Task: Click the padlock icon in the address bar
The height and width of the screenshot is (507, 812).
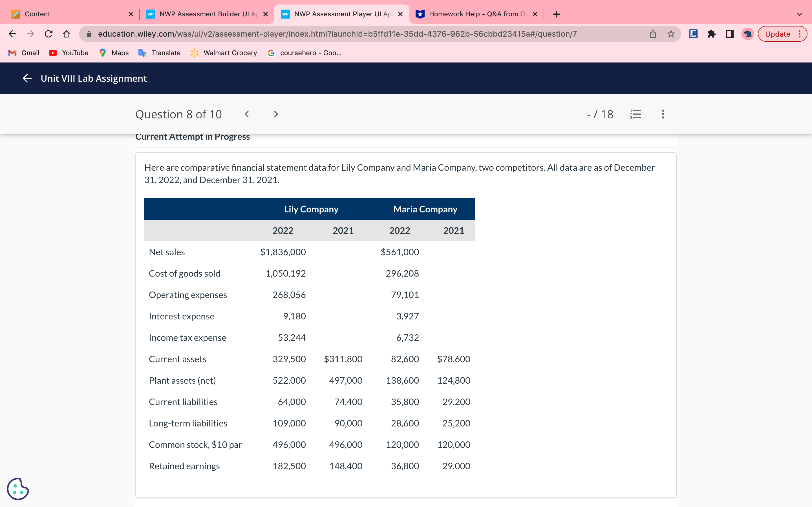Action: point(89,34)
